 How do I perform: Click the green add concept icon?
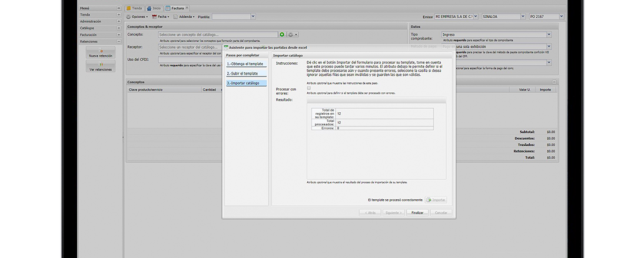(x=282, y=35)
